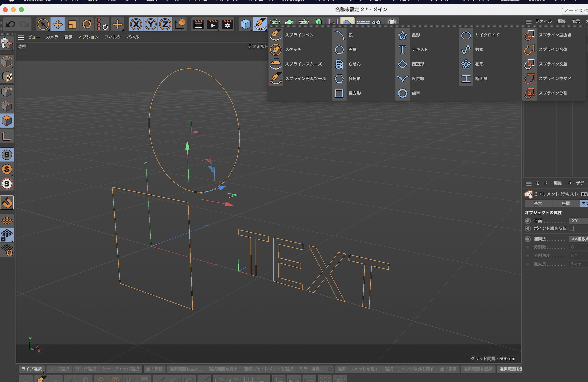
Task: Select the スプラインペン tool icon
Action: 276,35
